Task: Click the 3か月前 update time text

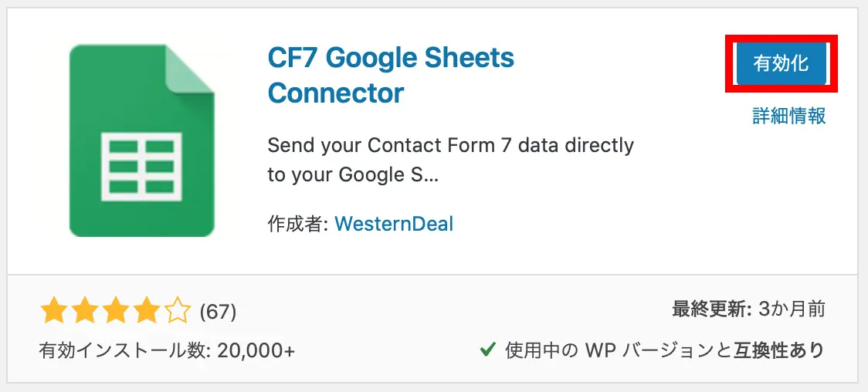Action: coord(792,310)
